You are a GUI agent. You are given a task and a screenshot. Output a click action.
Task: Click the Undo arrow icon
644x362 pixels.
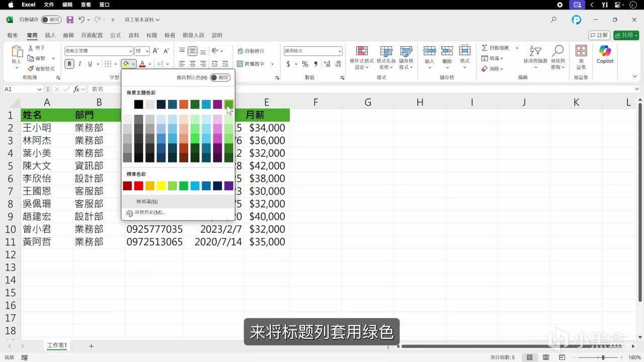click(81, 20)
